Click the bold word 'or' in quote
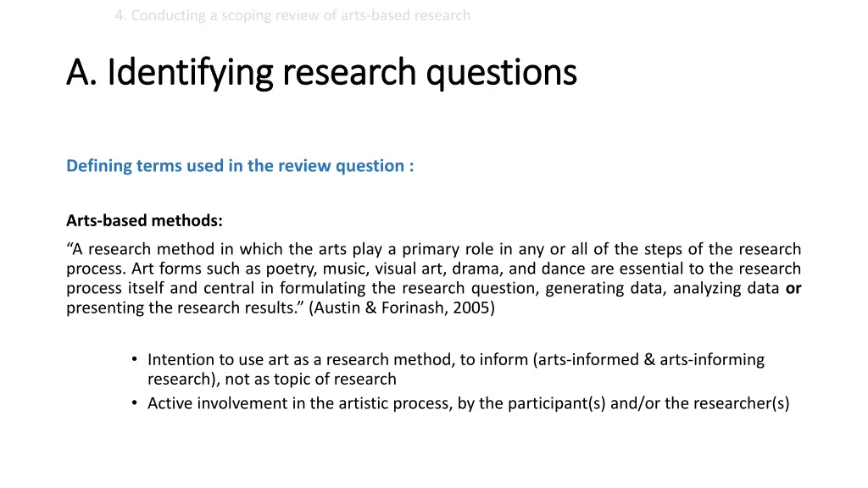 pos(793,288)
